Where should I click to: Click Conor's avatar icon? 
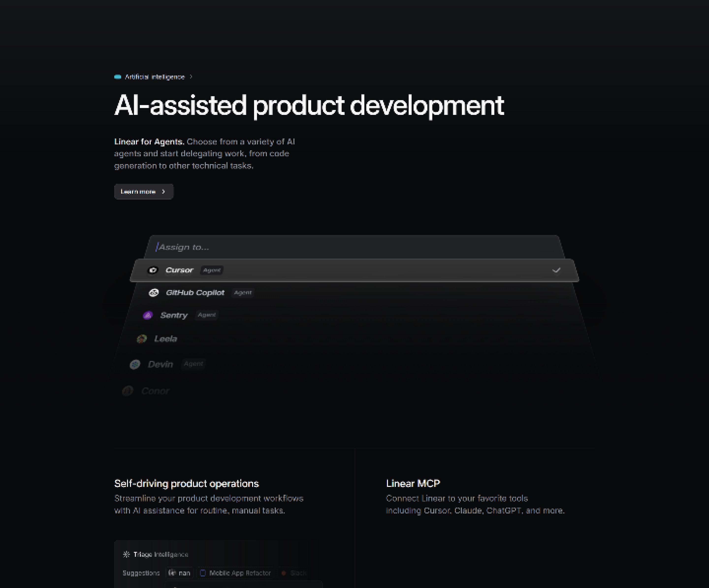128,391
